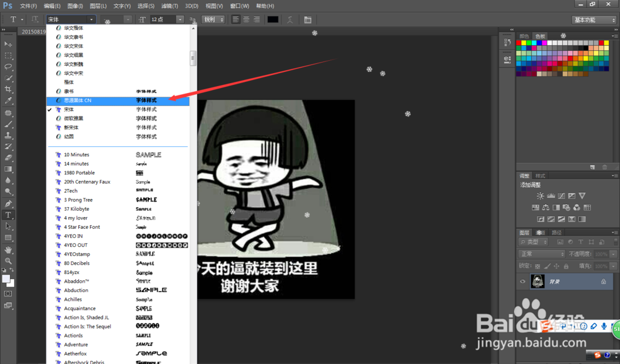620x364 pixels.
Task: Select the Move tool
Action: (8, 44)
